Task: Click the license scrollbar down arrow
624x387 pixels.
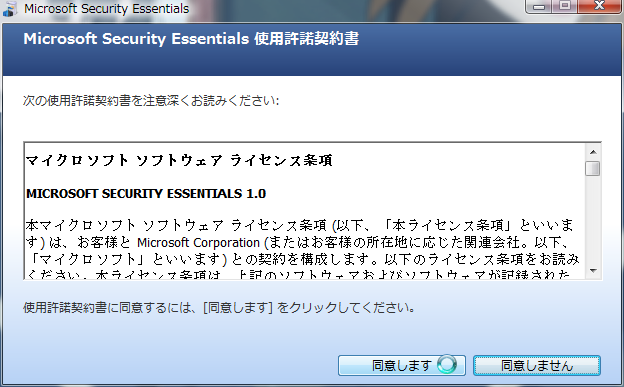Action: (x=593, y=271)
